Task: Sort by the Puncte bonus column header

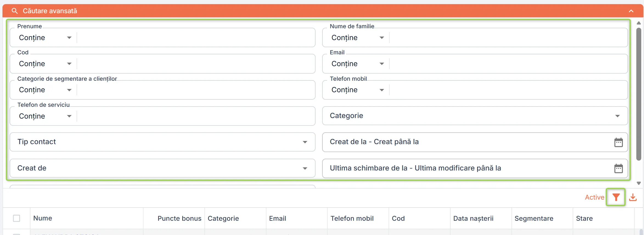Action: coord(179,219)
